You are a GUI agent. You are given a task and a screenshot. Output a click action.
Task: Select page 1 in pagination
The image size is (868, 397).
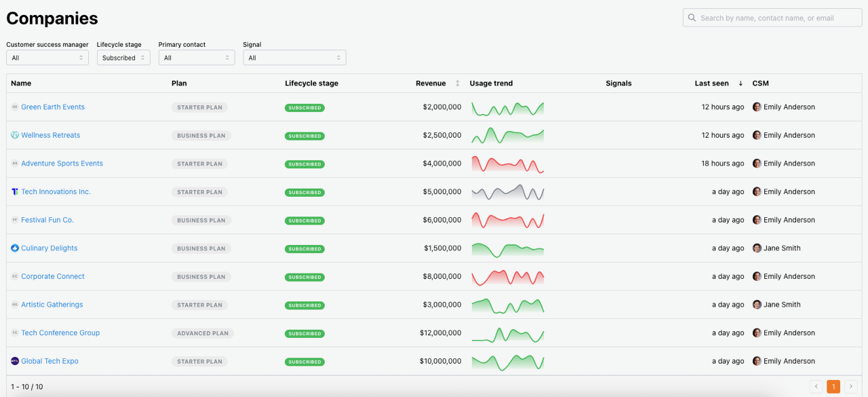833,387
